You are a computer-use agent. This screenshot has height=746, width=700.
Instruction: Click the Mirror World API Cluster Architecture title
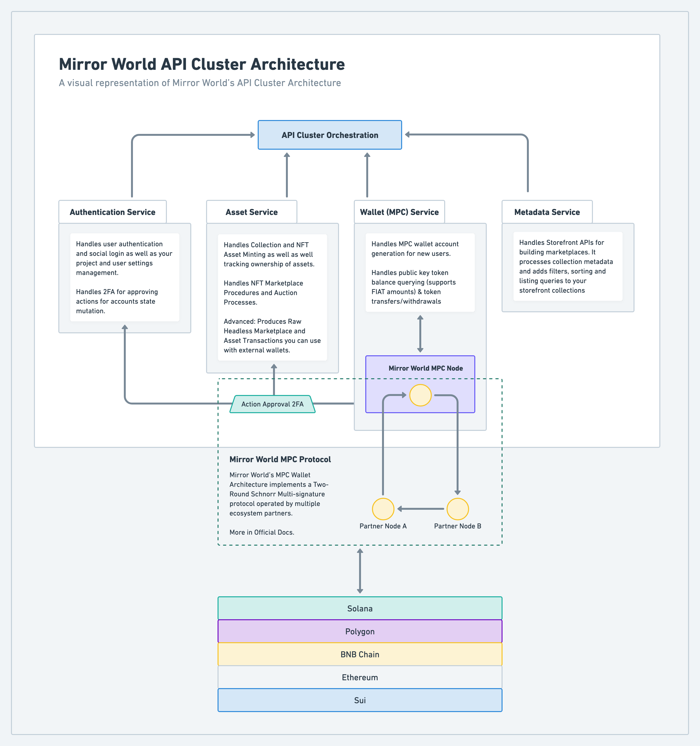coord(202,64)
